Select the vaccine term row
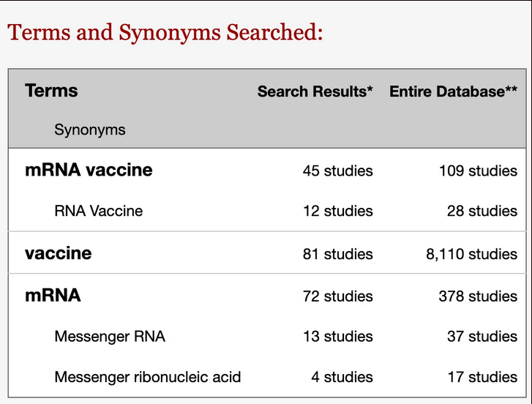 tap(267, 253)
